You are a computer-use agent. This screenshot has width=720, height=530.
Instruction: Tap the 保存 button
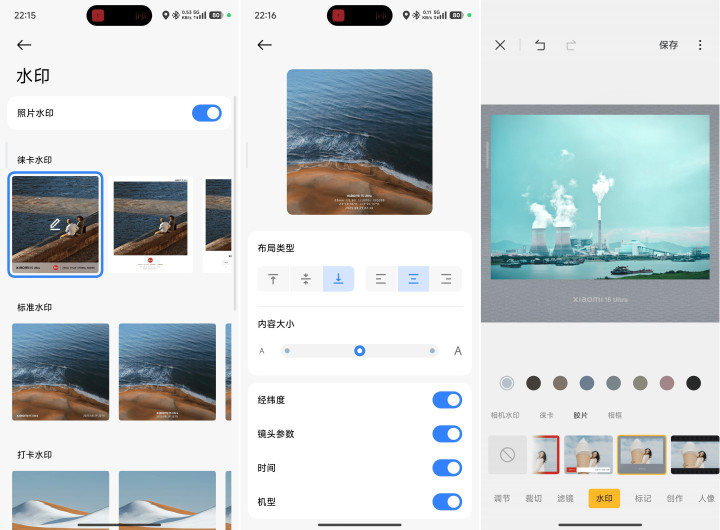668,45
